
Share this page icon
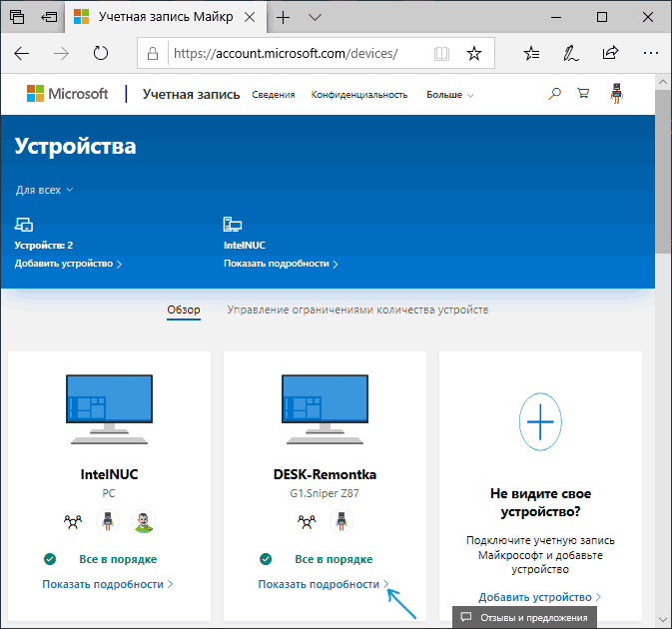point(610,53)
